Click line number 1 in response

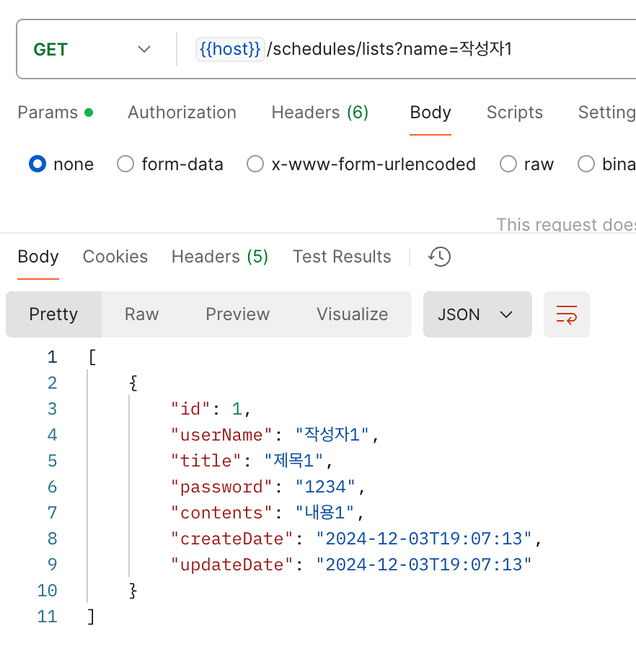coord(53,357)
